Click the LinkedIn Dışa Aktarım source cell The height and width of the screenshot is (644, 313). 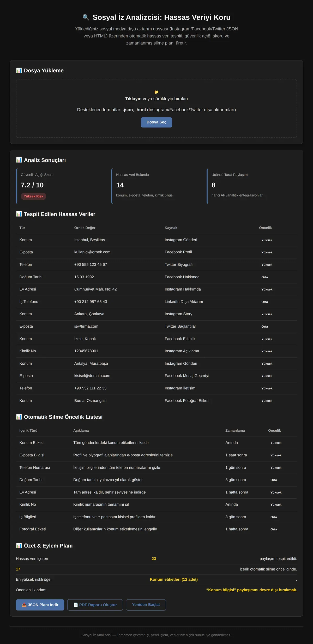coord(184,302)
